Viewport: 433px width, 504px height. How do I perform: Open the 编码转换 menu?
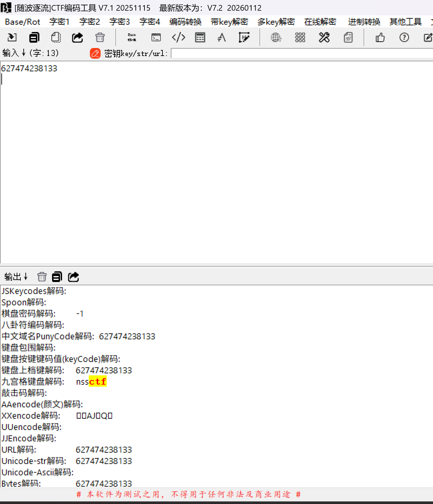pyautogui.click(x=185, y=22)
